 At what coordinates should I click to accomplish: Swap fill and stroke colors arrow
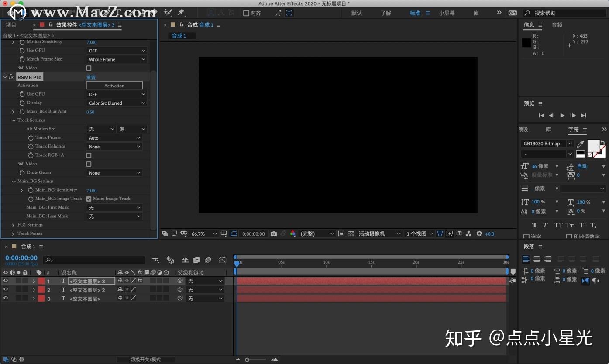[603, 143]
